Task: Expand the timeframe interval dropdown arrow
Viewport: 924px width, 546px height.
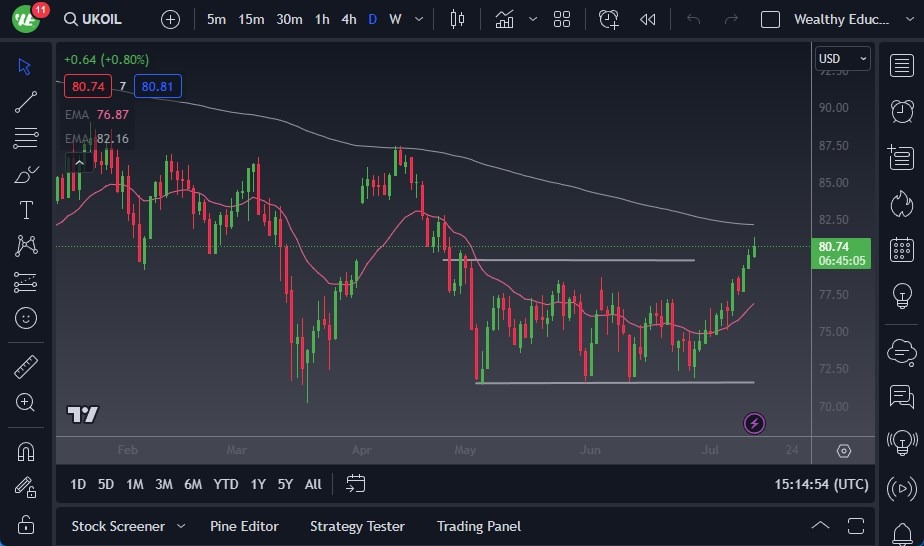Action: [x=417, y=19]
